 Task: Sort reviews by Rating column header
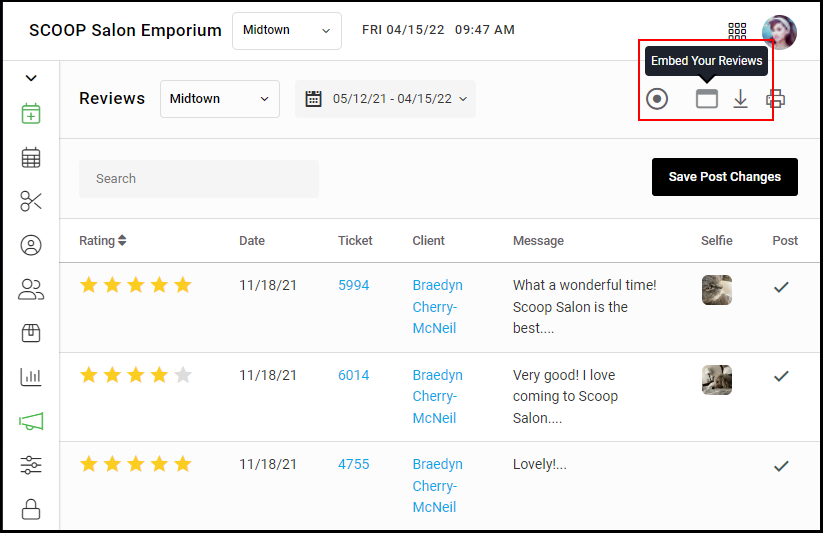click(103, 241)
